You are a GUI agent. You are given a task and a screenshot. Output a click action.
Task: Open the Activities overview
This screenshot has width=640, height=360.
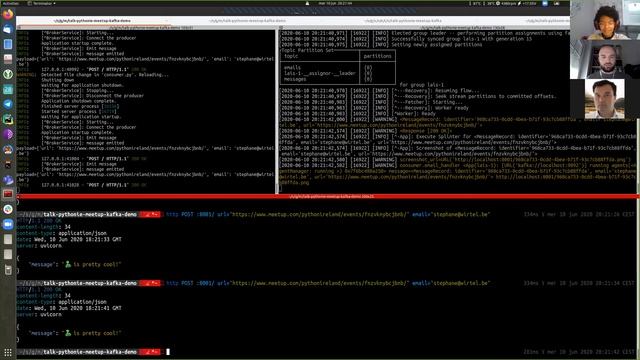[10, 3]
